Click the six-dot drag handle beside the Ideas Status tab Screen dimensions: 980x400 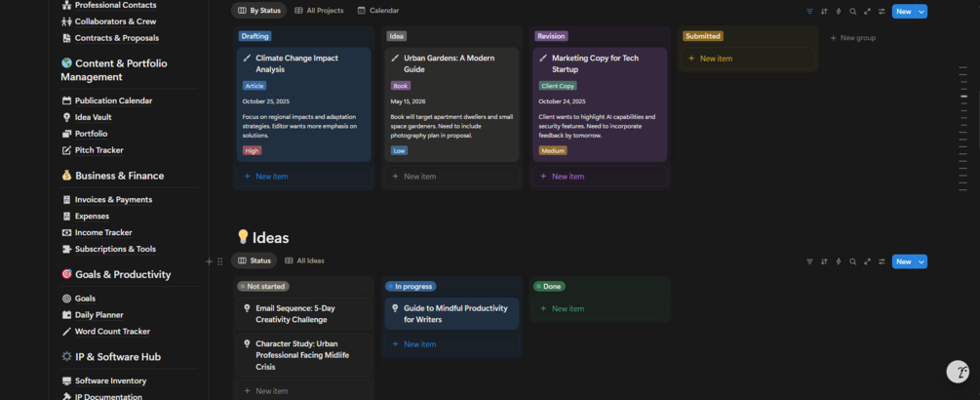[x=219, y=261]
